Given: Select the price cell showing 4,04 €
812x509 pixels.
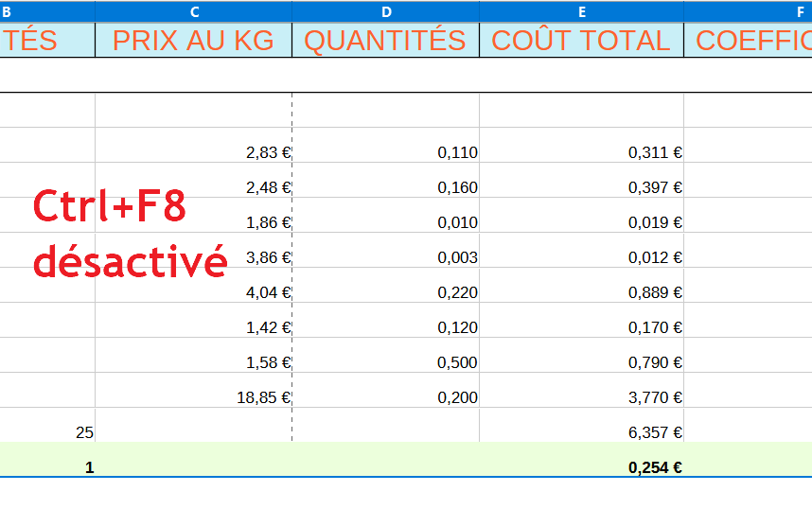Looking at the screenshot, I should point(194,292).
